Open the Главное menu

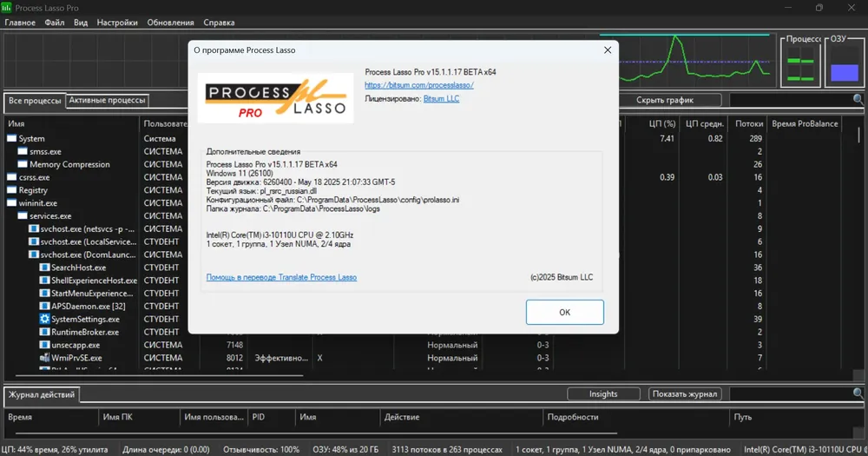click(20, 23)
